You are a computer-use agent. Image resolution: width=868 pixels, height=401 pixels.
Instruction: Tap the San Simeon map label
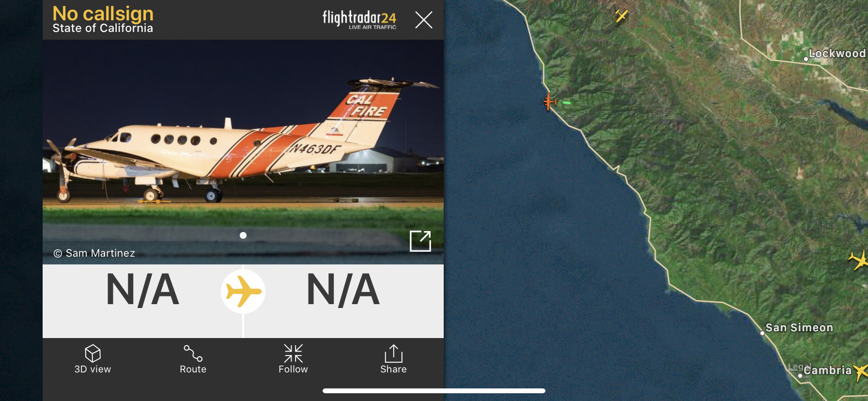point(799,328)
